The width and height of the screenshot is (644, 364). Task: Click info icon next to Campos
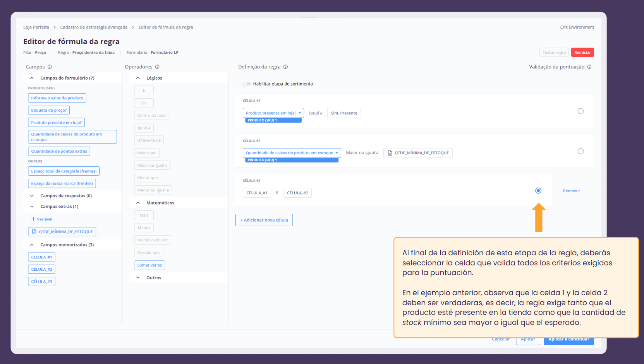click(50, 67)
